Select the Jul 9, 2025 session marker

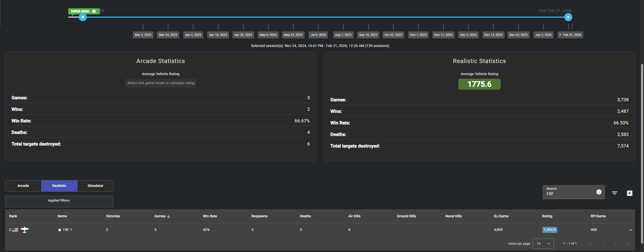pyautogui.click(x=318, y=35)
